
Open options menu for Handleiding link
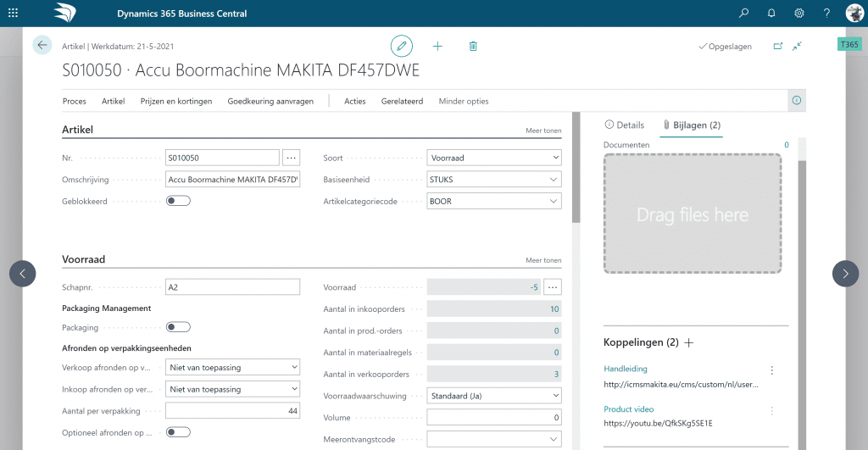(x=771, y=369)
